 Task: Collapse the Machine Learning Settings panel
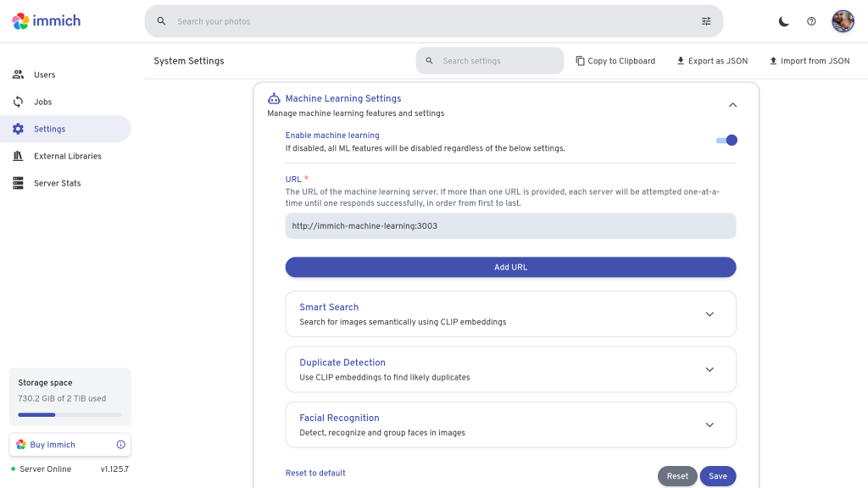(x=732, y=105)
